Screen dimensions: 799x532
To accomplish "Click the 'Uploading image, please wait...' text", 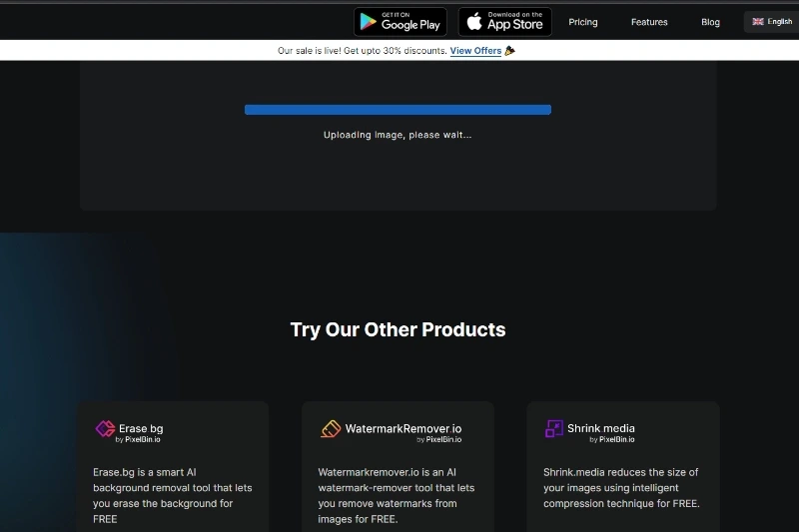I will pyautogui.click(x=398, y=135).
